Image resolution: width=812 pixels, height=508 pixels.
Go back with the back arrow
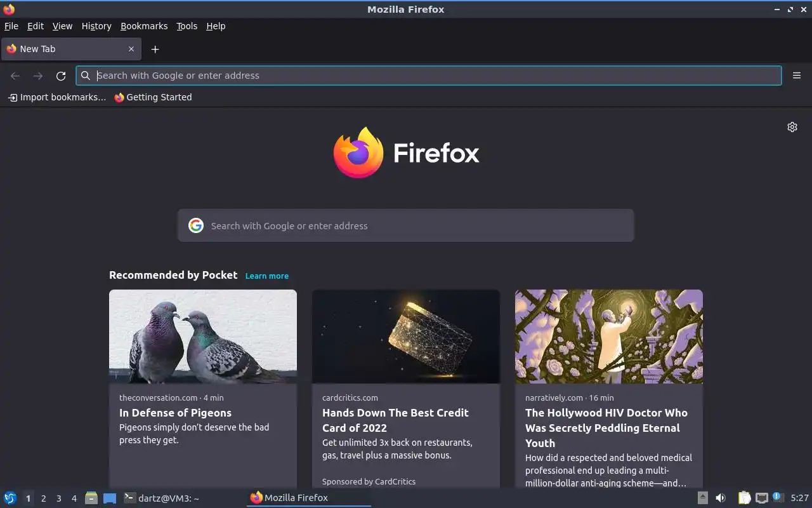point(15,76)
